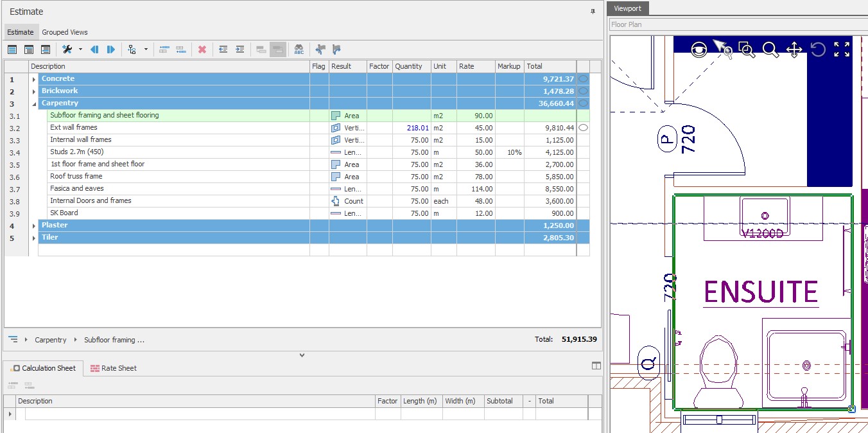Switch to Grouped Views tab
This screenshot has width=868, height=433.
(65, 32)
